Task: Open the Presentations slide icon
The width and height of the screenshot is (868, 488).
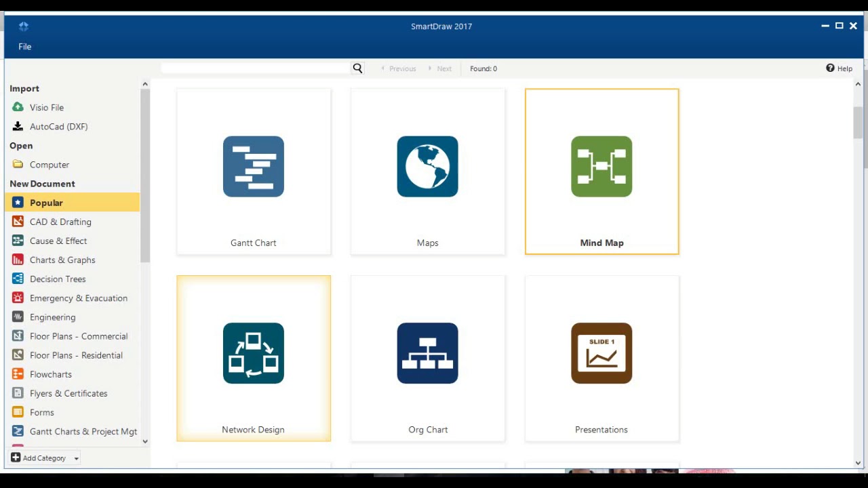Action: [601, 353]
